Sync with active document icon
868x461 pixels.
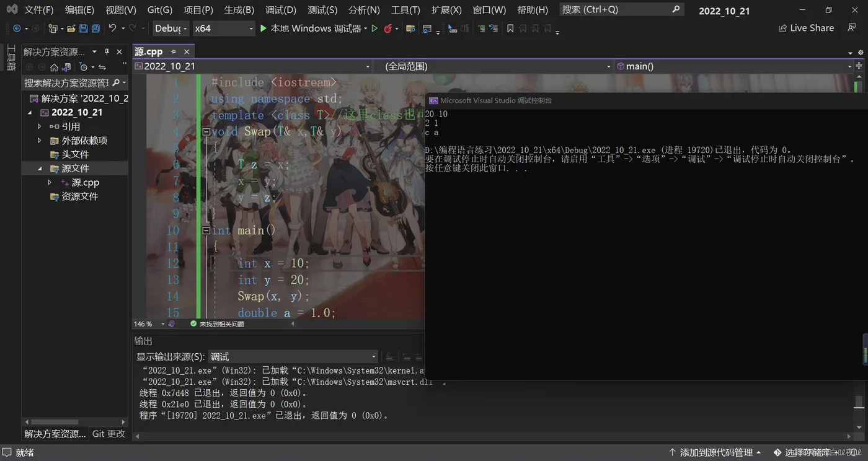click(x=102, y=67)
